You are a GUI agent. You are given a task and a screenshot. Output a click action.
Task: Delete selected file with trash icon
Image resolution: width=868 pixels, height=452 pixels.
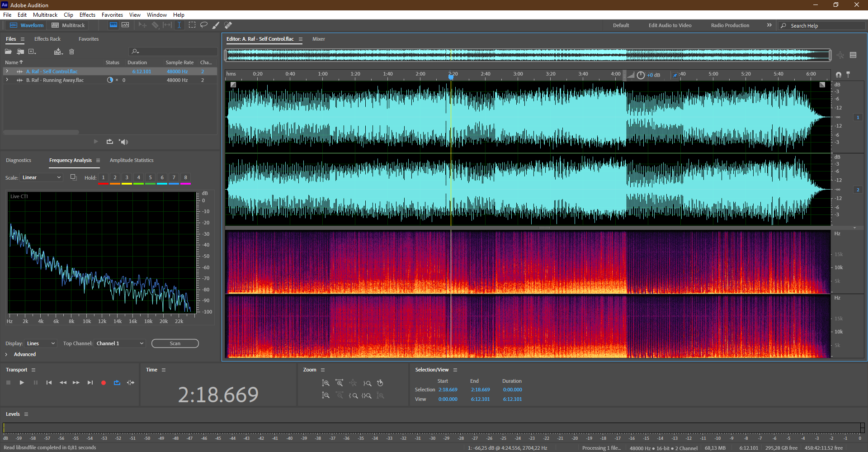pyautogui.click(x=71, y=52)
